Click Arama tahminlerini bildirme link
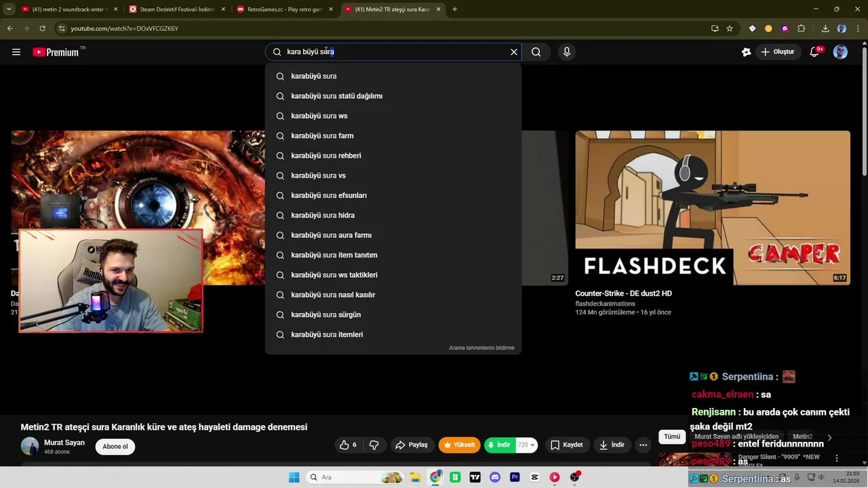 tap(481, 348)
